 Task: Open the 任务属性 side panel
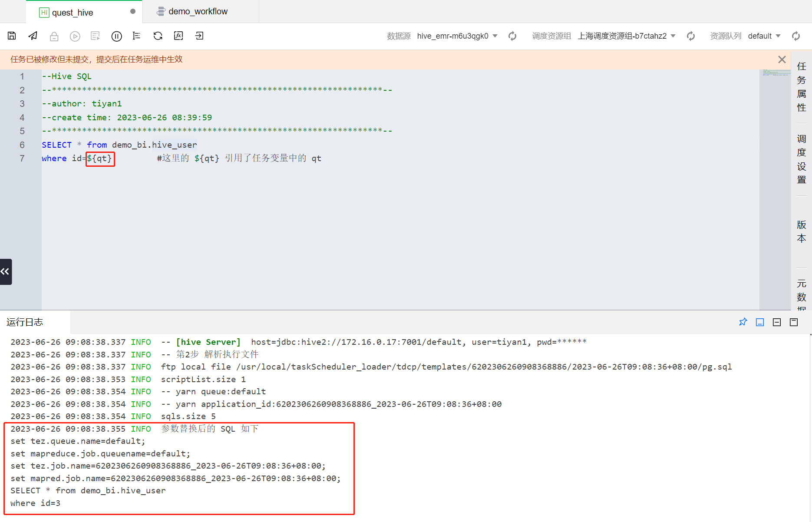coord(802,87)
